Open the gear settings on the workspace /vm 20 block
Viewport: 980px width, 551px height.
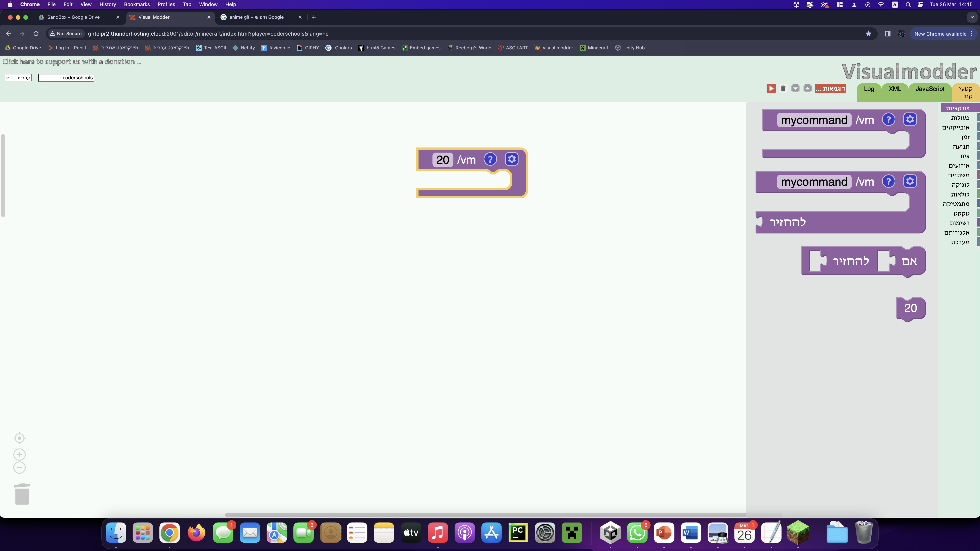[512, 159]
